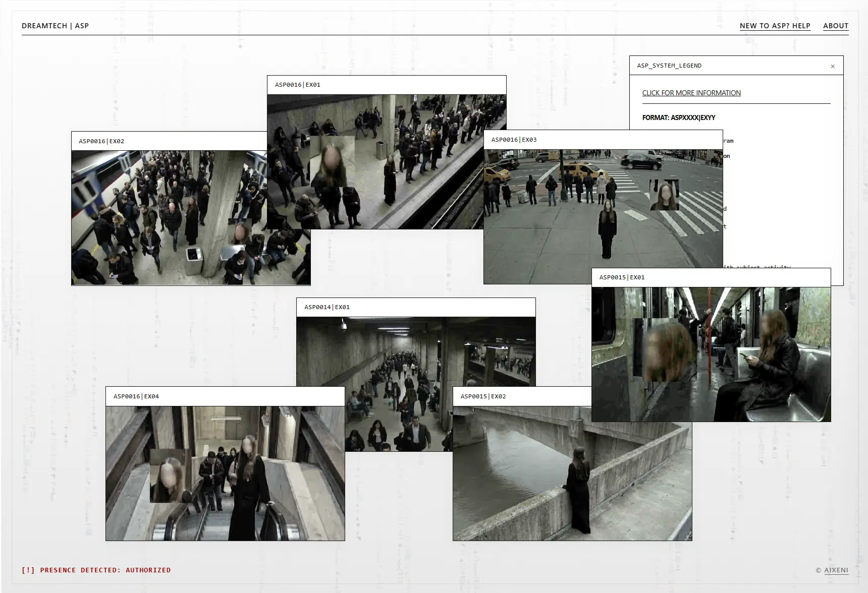Close the ASP_SYSTEM_LEGEND panel

tap(833, 66)
